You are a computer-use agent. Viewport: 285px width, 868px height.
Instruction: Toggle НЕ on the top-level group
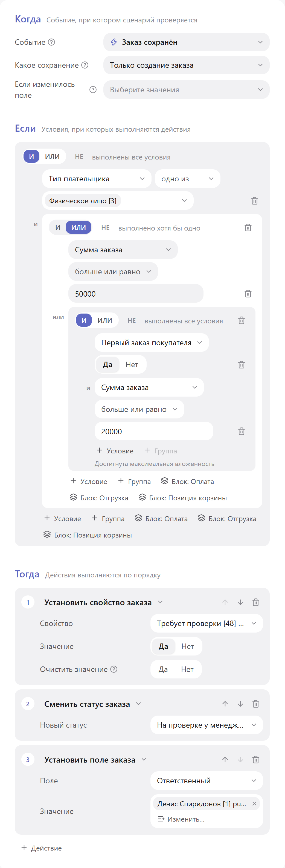click(x=79, y=157)
